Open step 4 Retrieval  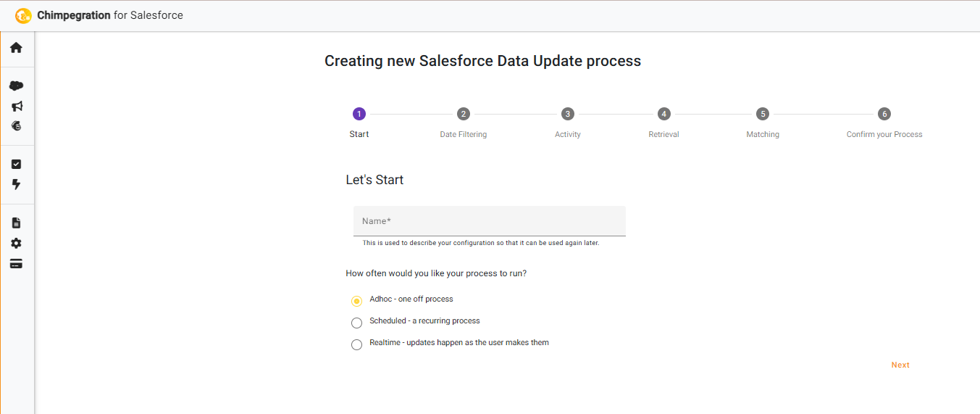pos(663,115)
